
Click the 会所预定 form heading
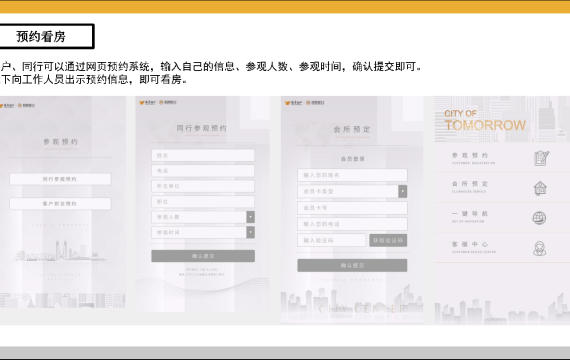pyautogui.click(x=352, y=129)
